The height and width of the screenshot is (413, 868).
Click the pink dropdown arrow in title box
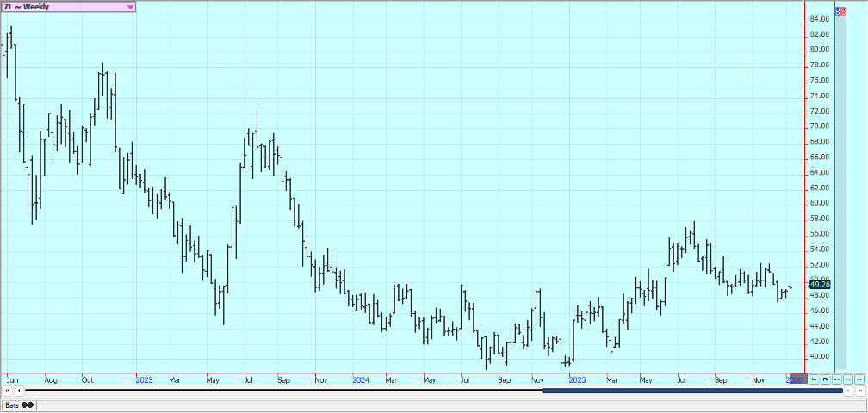click(130, 7)
